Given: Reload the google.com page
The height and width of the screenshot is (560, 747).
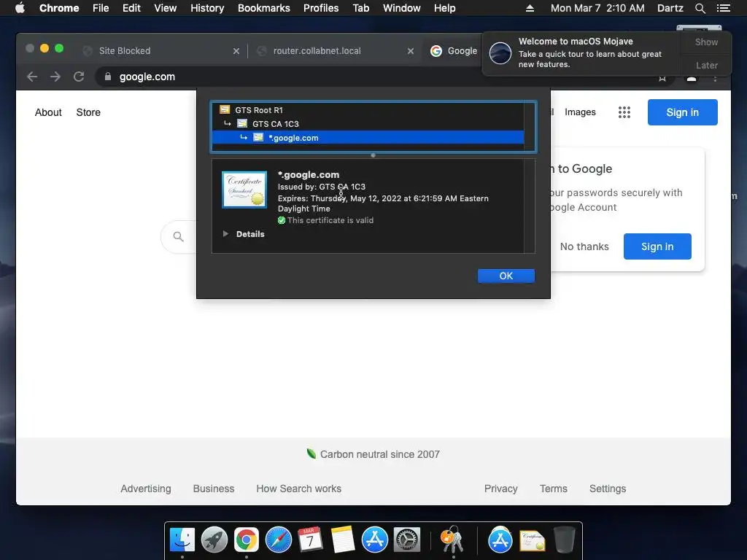Looking at the screenshot, I should pos(79,77).
